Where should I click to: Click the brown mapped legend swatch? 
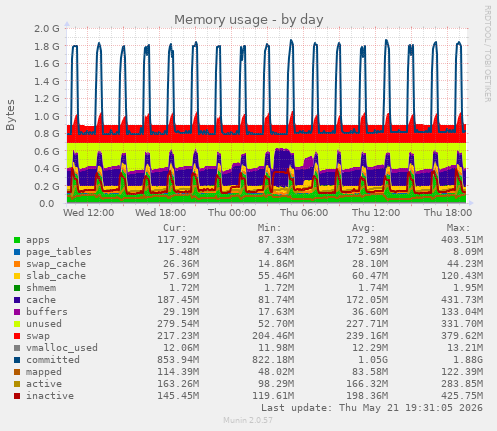point(17,372)
